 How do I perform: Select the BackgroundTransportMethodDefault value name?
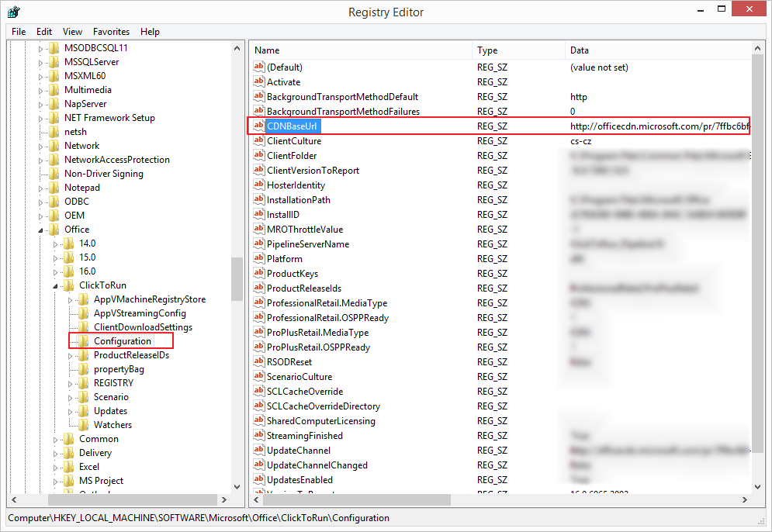click(342, 96)
